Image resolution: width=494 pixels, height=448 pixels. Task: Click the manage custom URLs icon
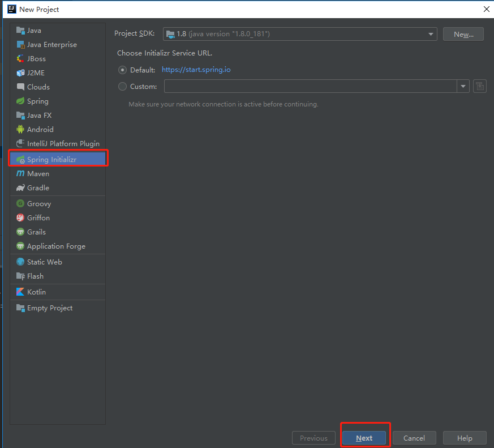click(x=480, y=87)
